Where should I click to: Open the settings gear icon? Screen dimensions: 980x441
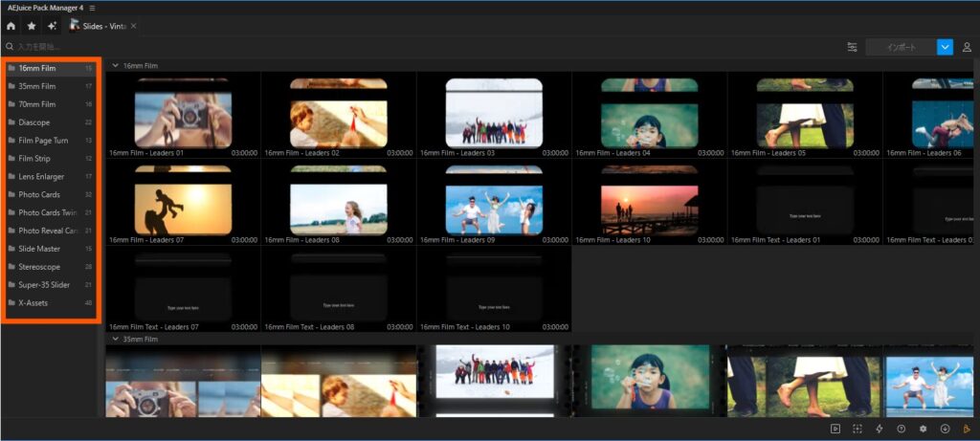[924, 429]
